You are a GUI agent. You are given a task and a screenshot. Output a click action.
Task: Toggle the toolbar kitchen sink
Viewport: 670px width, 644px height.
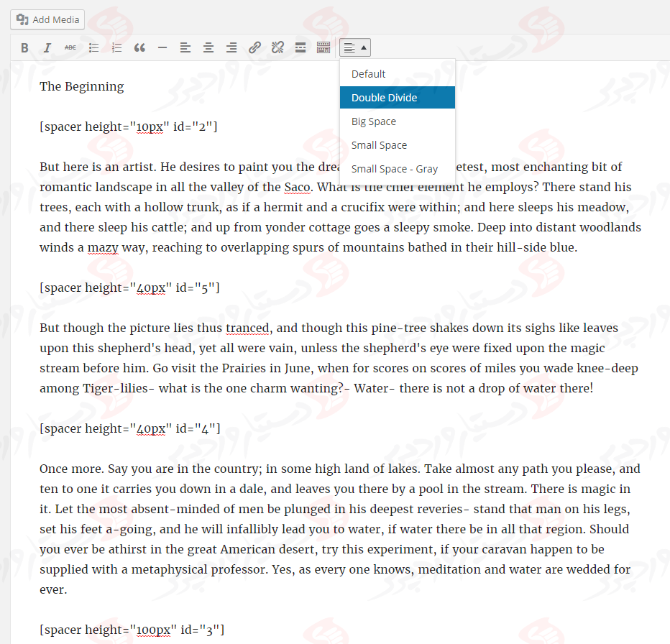[x=323, y=48]
